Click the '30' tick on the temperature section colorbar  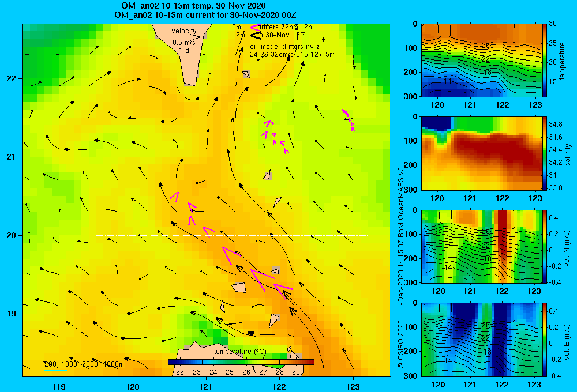[x=552, y=24]
